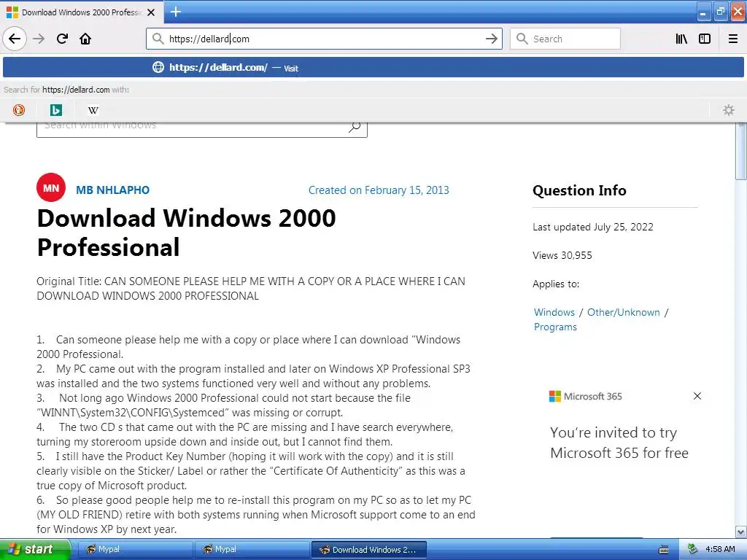The height and width of the screenshot is (560, 747).
Task: Open the browser home page
Action: click(x=85, y=39)
